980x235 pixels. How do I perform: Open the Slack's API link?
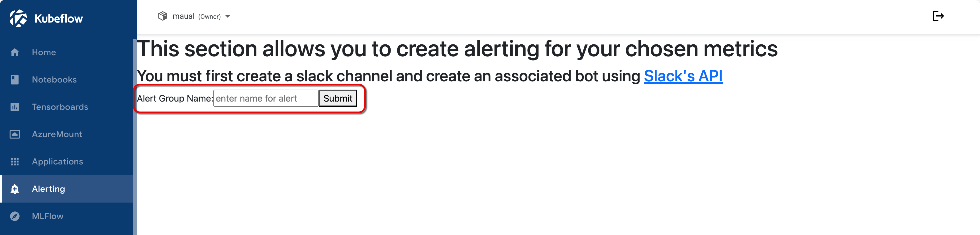(683, 76)
